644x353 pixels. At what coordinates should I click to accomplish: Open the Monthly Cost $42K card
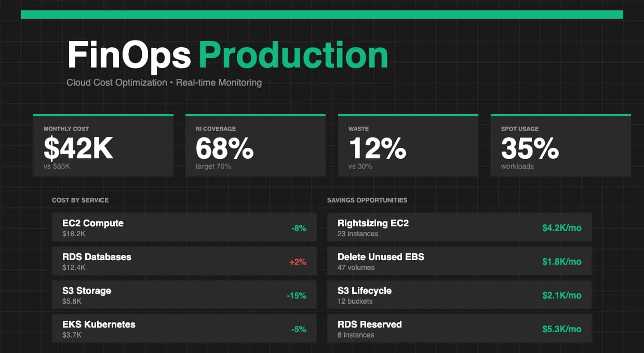coord(103,145)
